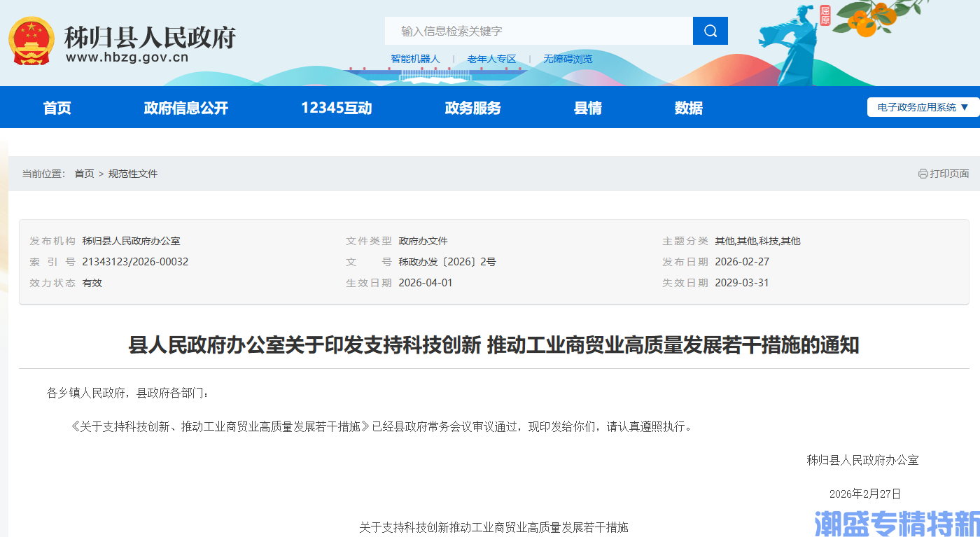Screen dimensions: 980x537
Task: Click 首页 in the breadcrumb trail
Action: coord(84,174)
